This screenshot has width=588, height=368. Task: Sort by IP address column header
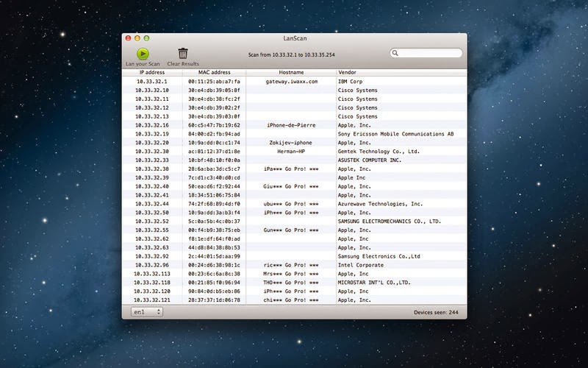152,72
